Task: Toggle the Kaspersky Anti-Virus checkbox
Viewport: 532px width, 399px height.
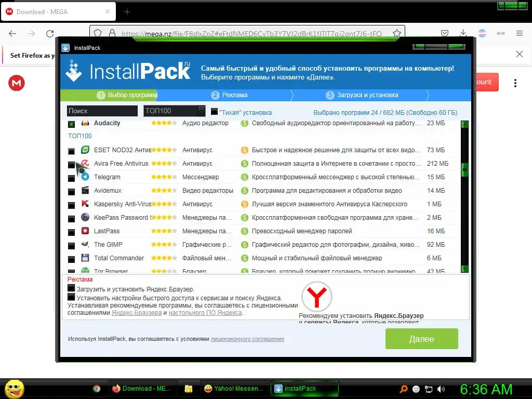Action: [71, 205]
